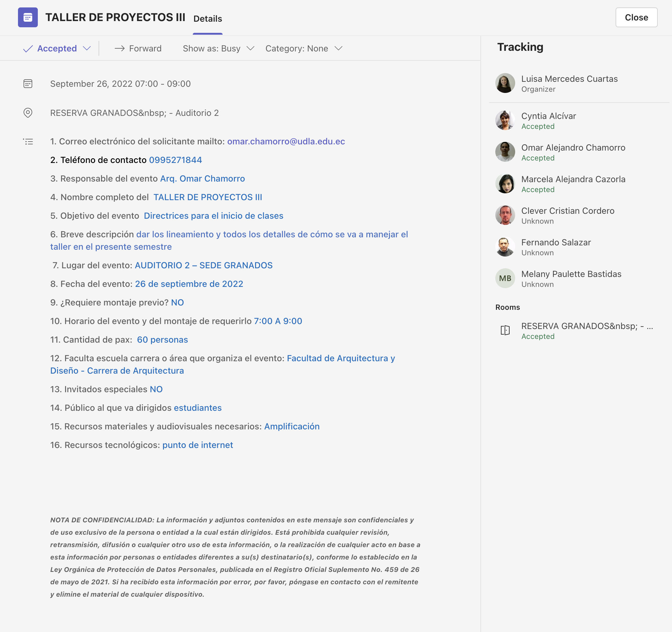Click Luisa Mercedes Cuartas organizer avatar

(x=505, y=83)
